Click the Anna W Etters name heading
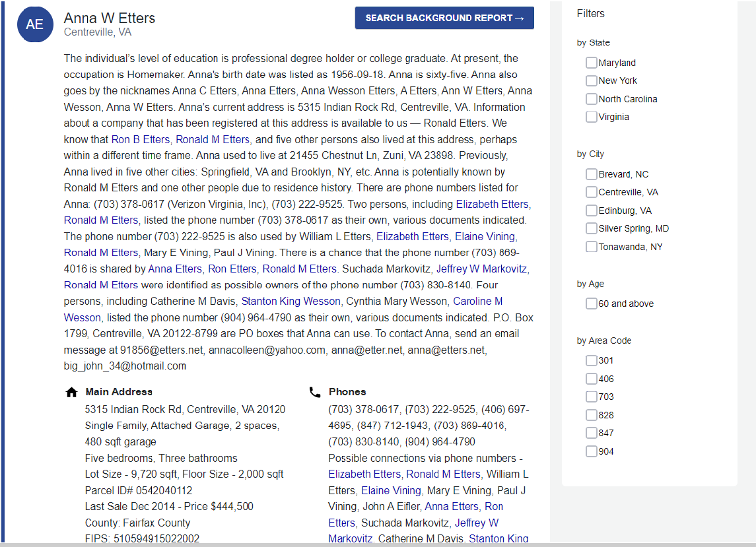 click(x=110, y=18)
